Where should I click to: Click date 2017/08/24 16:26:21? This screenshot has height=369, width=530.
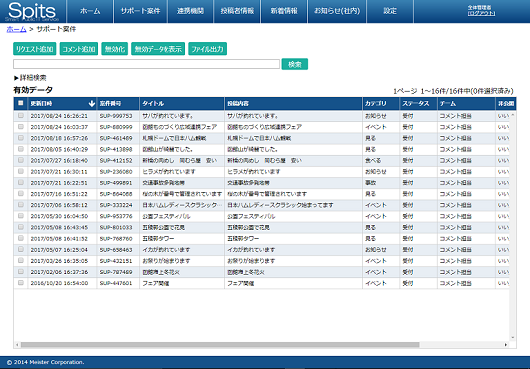tap(59, 116)
